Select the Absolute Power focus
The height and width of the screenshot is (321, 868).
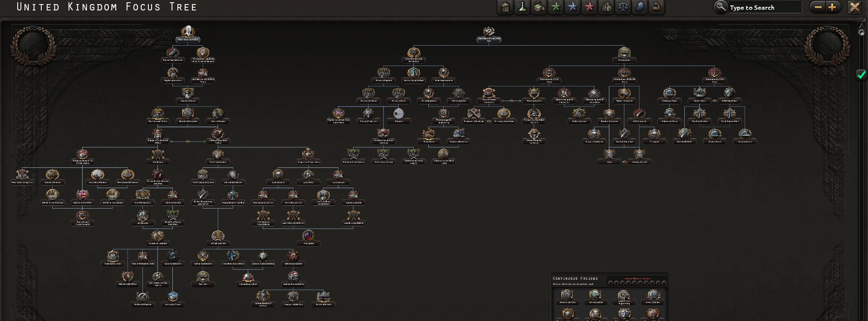point(188,95)
